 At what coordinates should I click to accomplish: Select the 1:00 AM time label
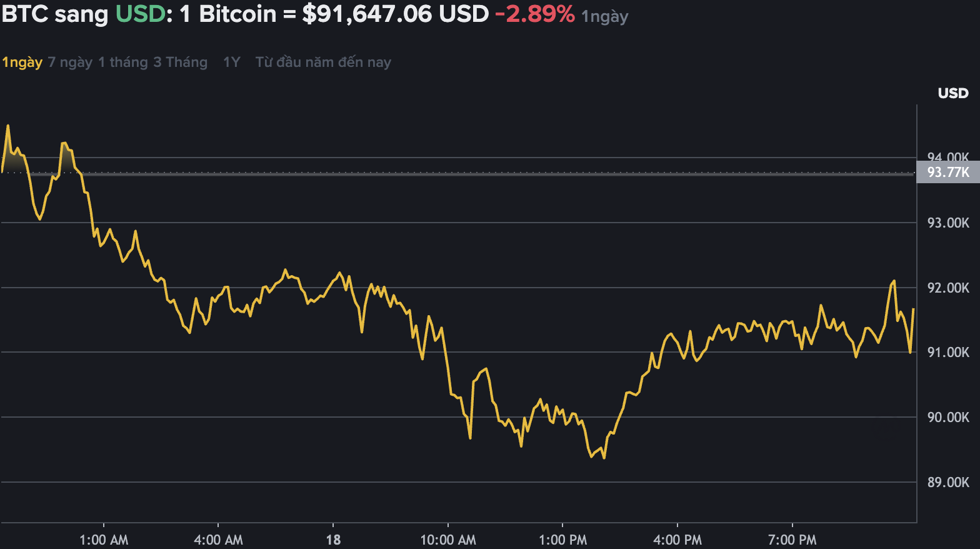pos(104,539)
